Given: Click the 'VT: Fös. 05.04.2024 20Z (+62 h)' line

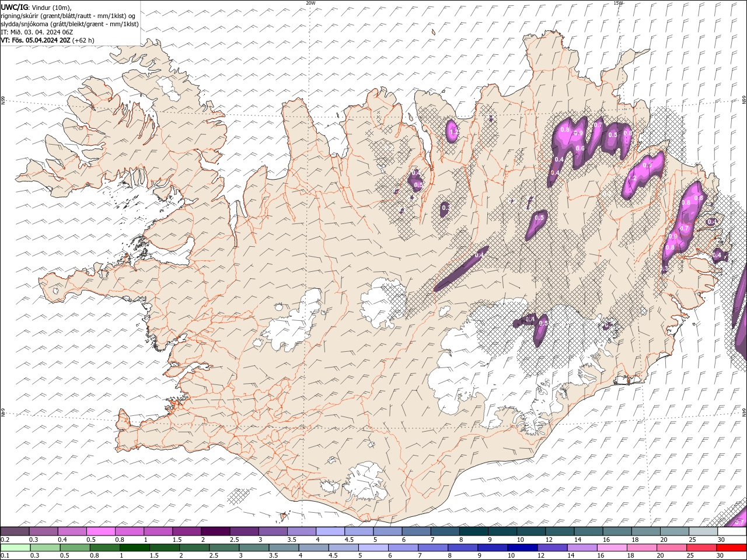Looking at the screenshot, I should (48, 40).
